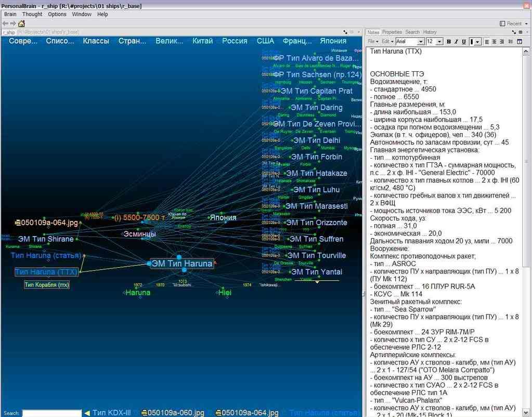Click the jump gate left of ЭМ Тип Haruna
The image size is (532, 417).
coord(149,264)
